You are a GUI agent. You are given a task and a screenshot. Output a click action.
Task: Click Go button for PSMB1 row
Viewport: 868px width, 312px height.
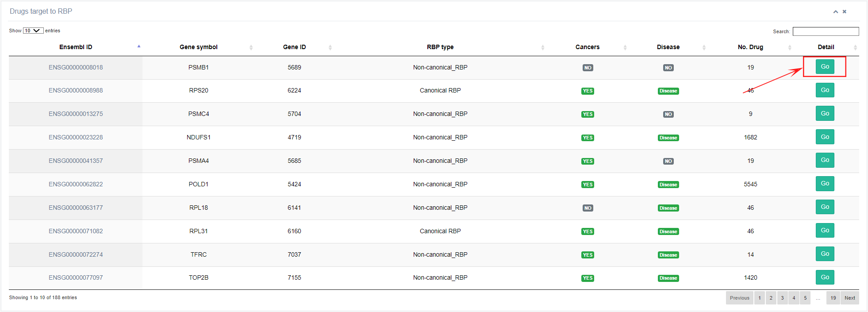click(825, 67)
